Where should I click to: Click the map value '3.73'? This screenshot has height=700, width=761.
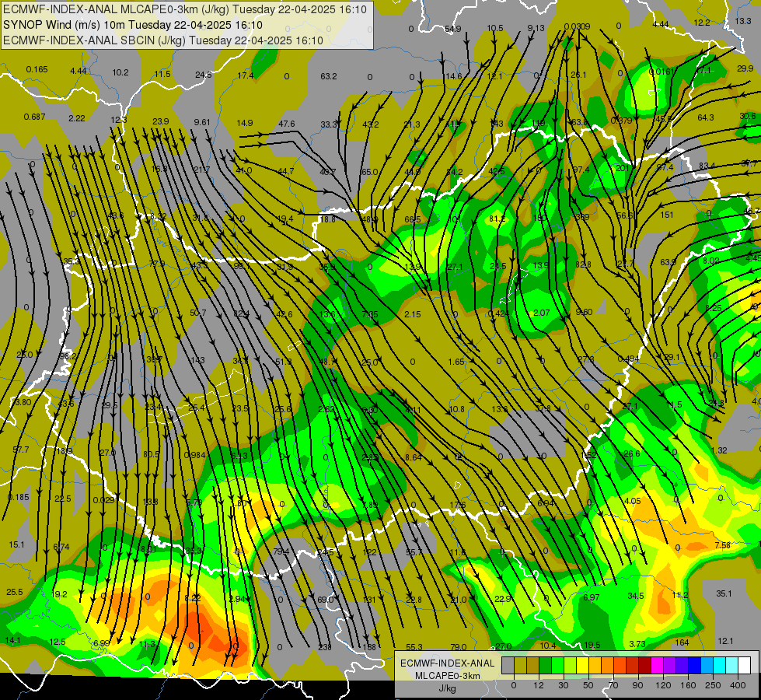coord(637,644)
